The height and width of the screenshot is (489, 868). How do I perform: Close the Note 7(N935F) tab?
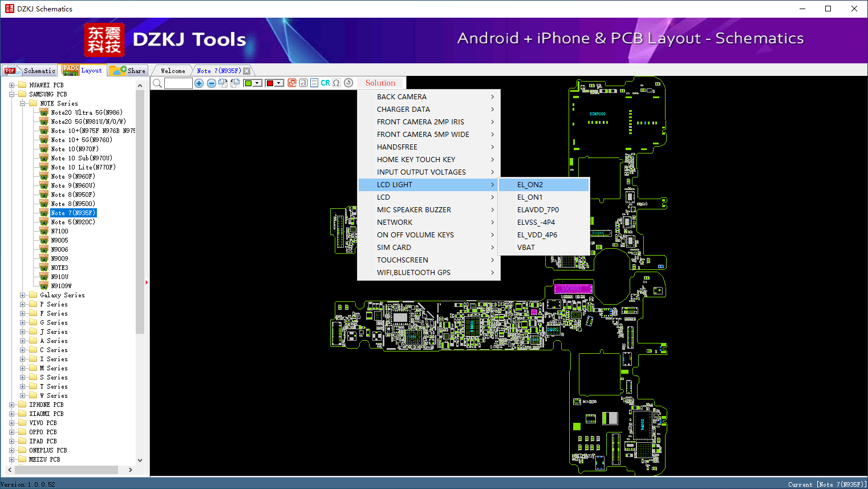(x=247, y=71)
